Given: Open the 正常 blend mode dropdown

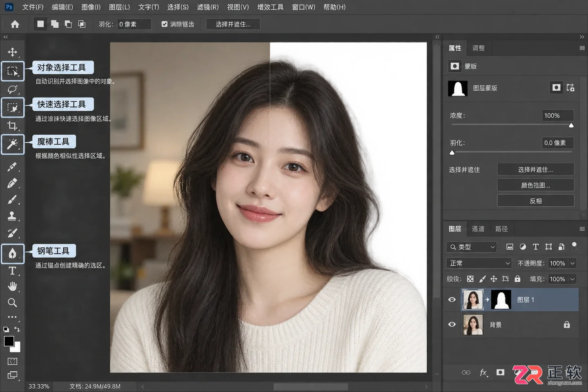Looking at the screenshot, I should 479,263.
